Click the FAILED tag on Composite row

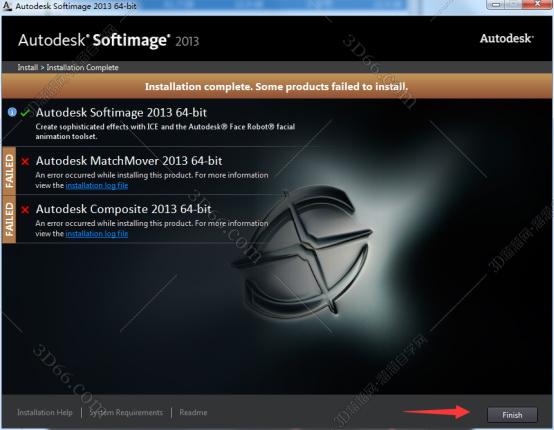(x=9, y=219)
